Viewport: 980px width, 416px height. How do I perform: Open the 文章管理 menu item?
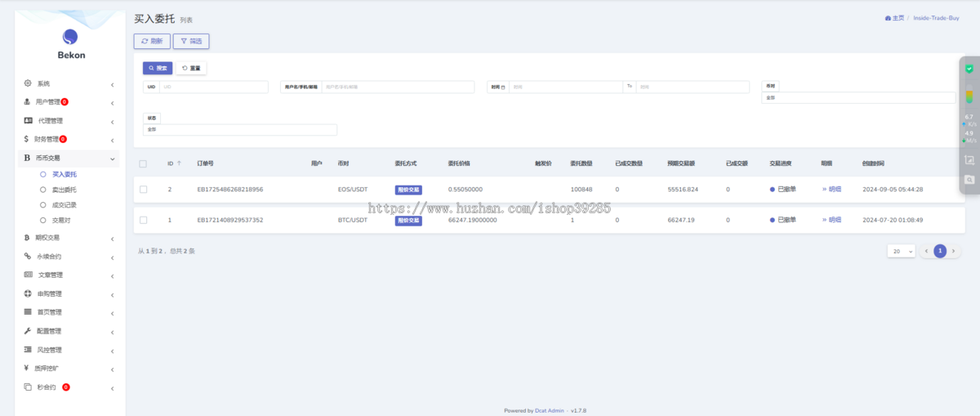coord(51,275)
